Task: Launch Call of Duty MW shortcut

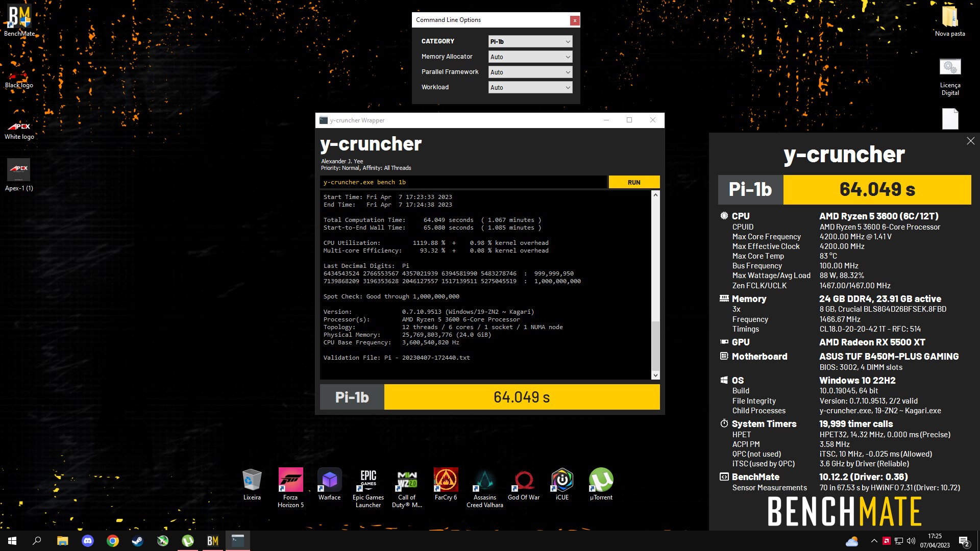Action: (x=407, y=488)
